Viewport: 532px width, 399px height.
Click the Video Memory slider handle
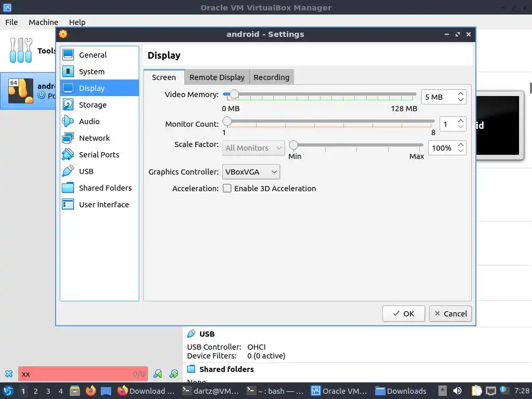click(234, 95)
